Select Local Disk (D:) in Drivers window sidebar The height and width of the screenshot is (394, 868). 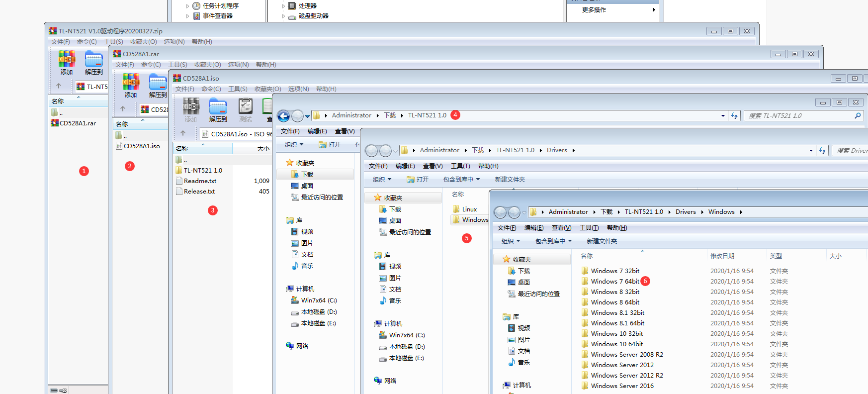(402, 346)
